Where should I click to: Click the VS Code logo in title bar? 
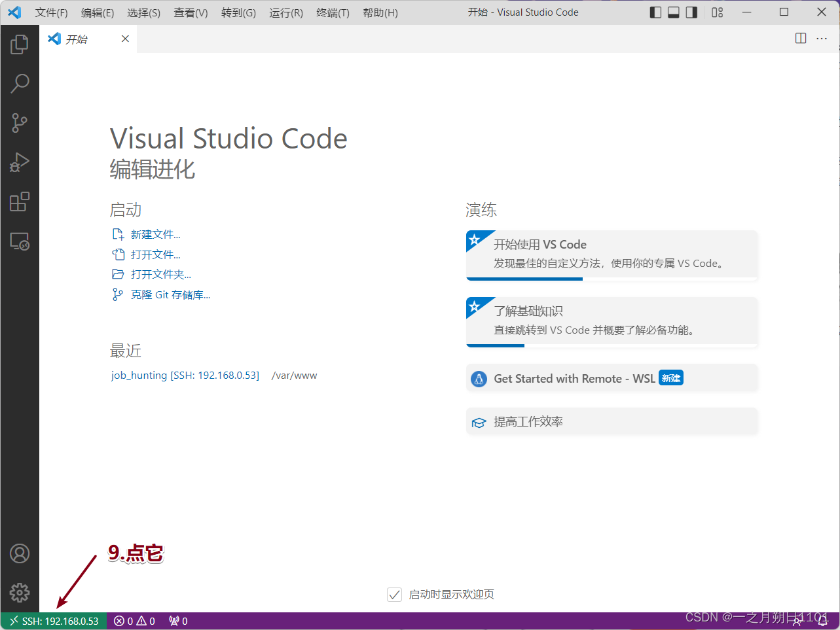coord(14,12)
